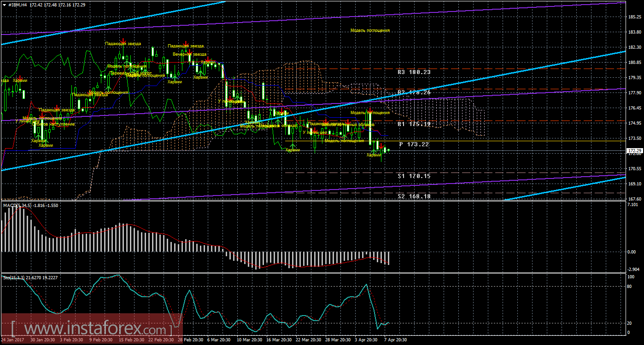644x345 pixels.
Task: Click the 28 Mar 20:30 time label
Action: (338, 340)
